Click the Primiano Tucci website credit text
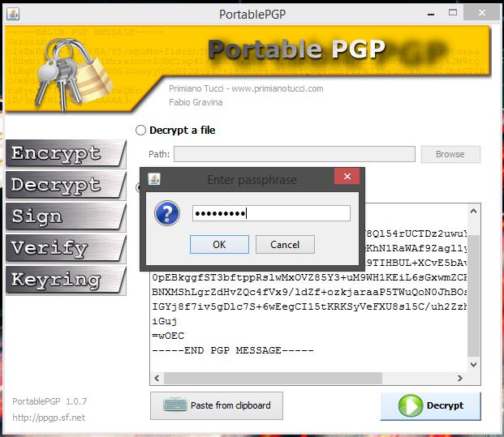504x437 pixels. click(x=246, y=88)
